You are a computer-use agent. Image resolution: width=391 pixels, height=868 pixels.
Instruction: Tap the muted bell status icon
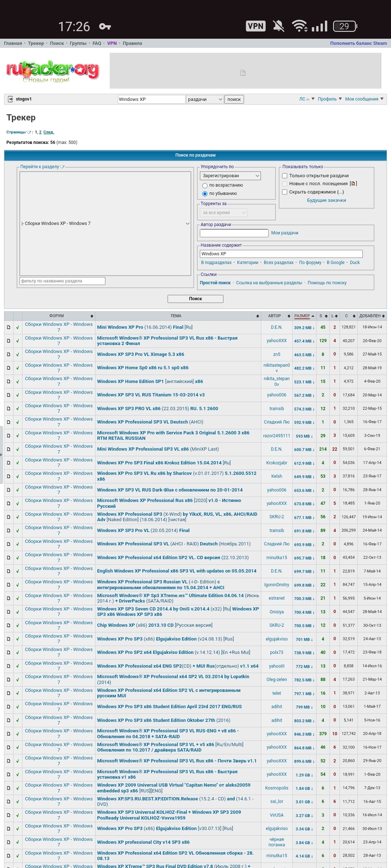click(278, 26)
